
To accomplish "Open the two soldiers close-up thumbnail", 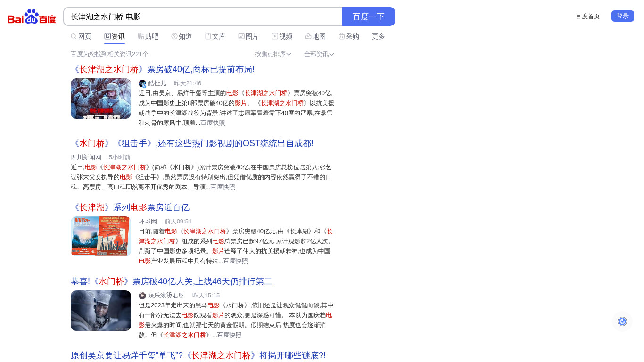I will tap(101, 311).
